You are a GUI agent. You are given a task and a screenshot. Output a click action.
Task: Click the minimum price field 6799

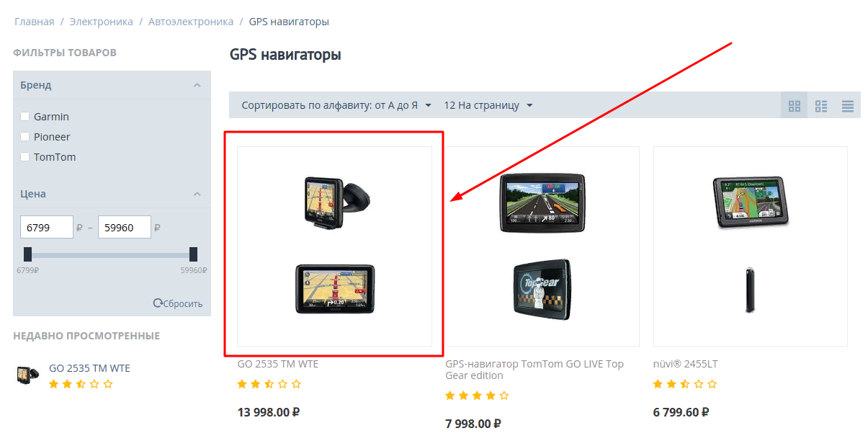(47, 228)
